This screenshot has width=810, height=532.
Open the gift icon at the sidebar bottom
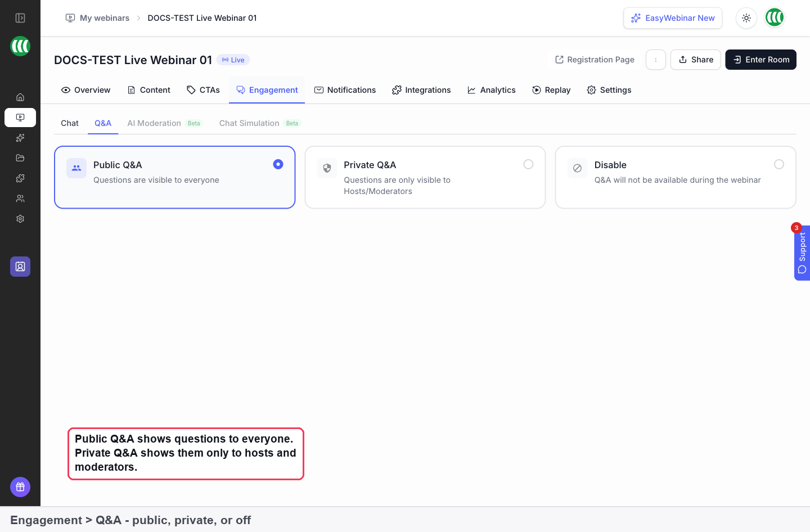click(20, 487)
